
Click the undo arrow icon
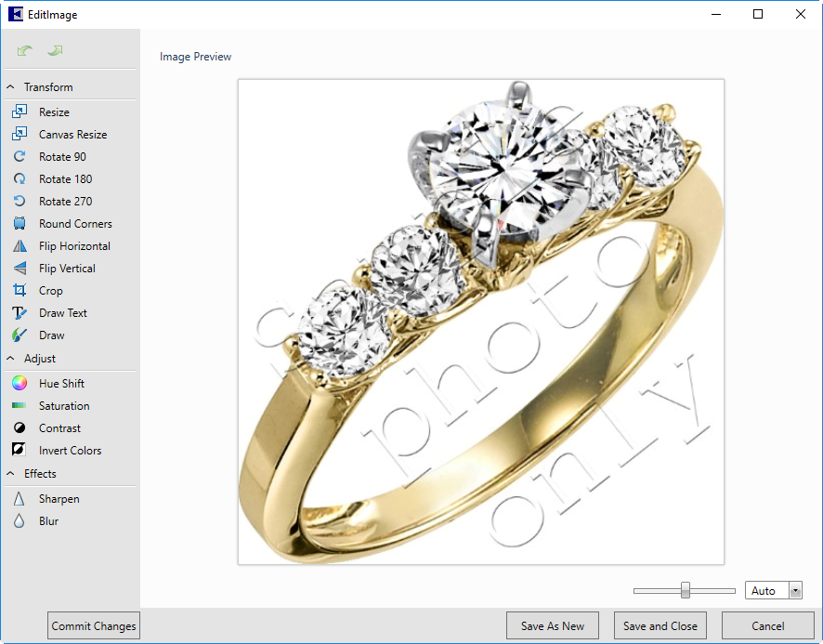pyautogui.click(x=24, y=50)
